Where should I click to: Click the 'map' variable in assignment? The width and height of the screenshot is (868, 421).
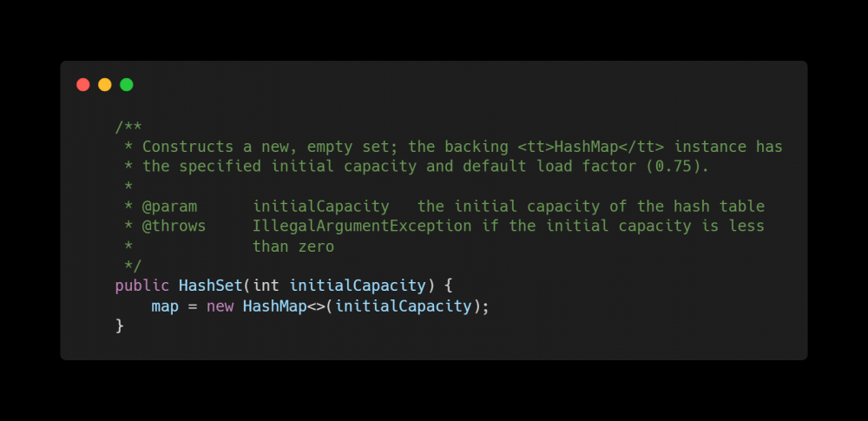click(x=165, y=306)
